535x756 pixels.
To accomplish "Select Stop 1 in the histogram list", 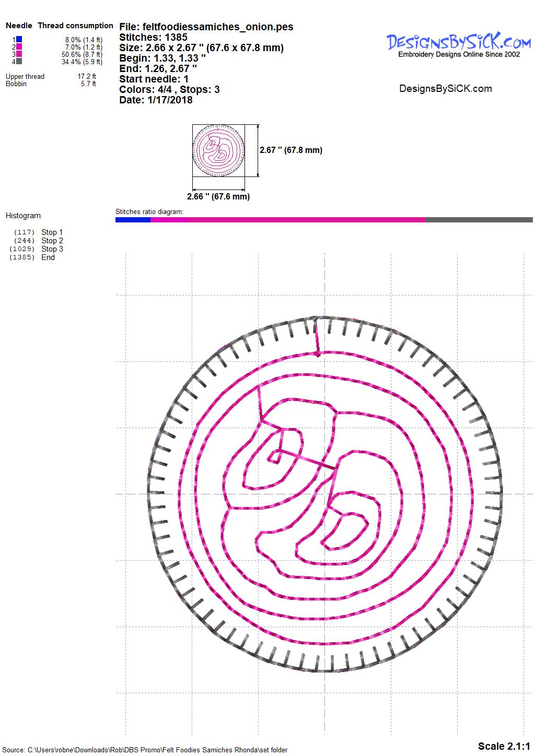I will pyautogui.click(x=52, y=232).
